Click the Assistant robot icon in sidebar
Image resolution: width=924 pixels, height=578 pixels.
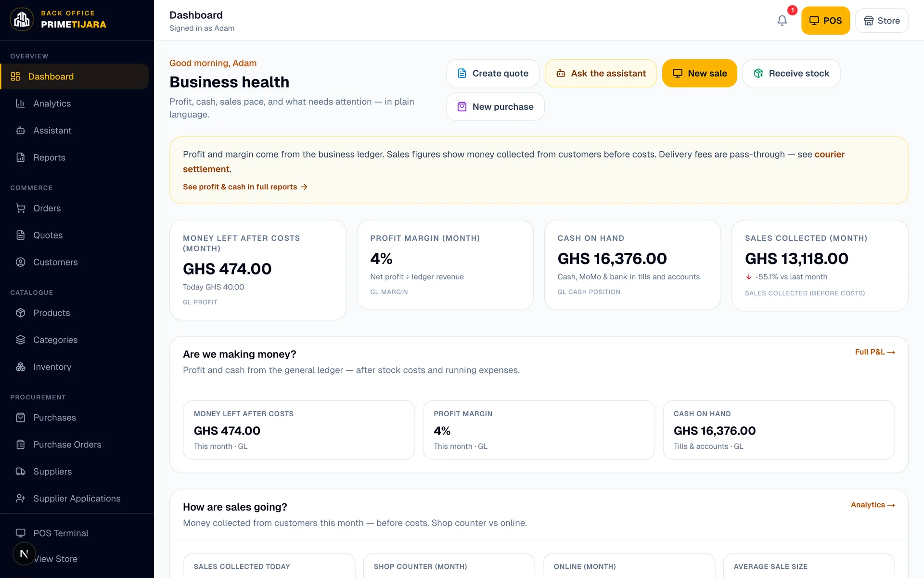20,131
